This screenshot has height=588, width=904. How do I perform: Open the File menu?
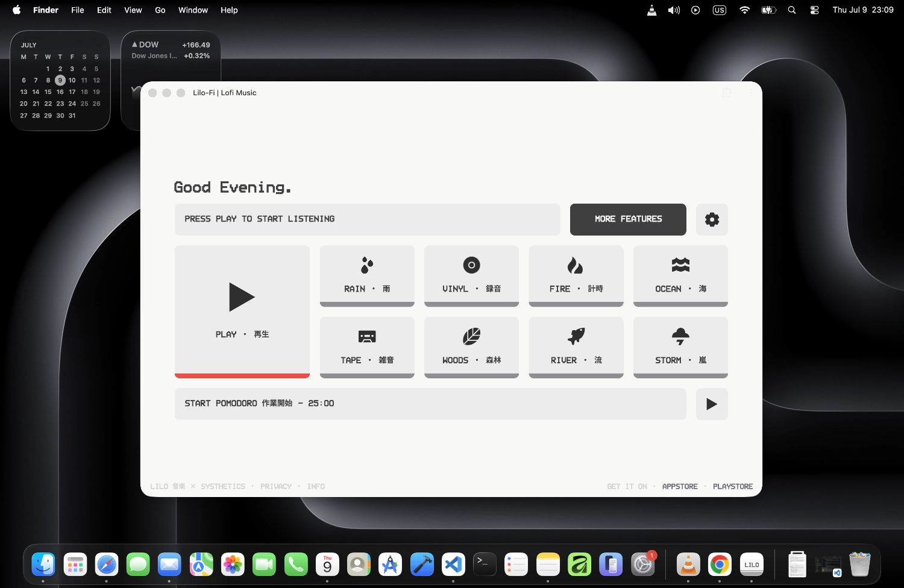78,10
